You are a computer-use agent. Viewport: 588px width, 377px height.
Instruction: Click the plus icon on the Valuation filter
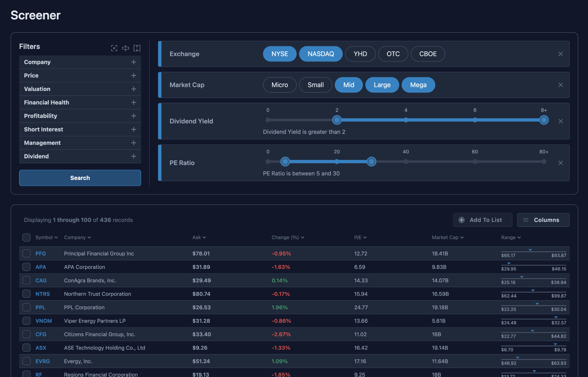pos(134,89)
